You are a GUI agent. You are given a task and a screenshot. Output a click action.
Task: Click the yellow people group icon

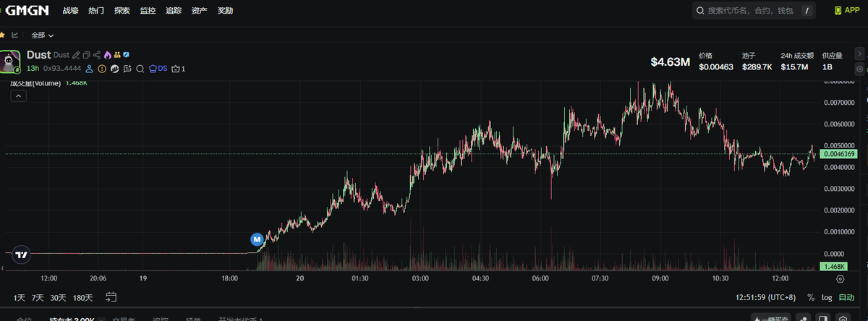pos(116,55)
